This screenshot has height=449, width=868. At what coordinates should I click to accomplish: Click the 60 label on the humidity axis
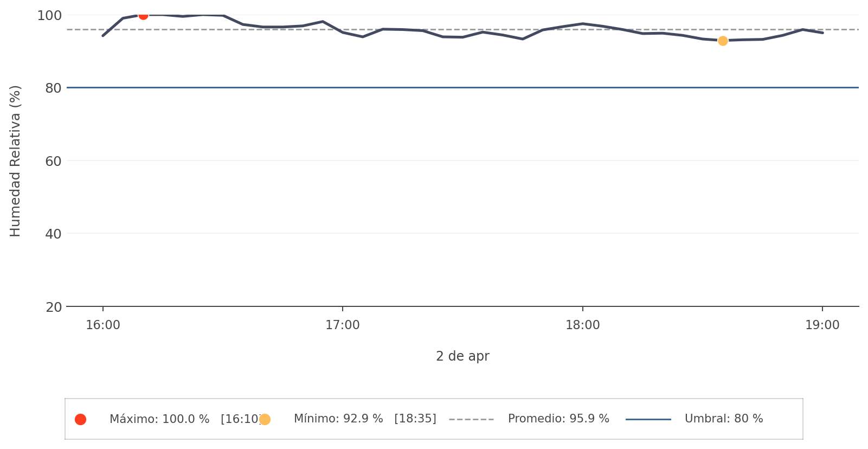click(54, 161)
